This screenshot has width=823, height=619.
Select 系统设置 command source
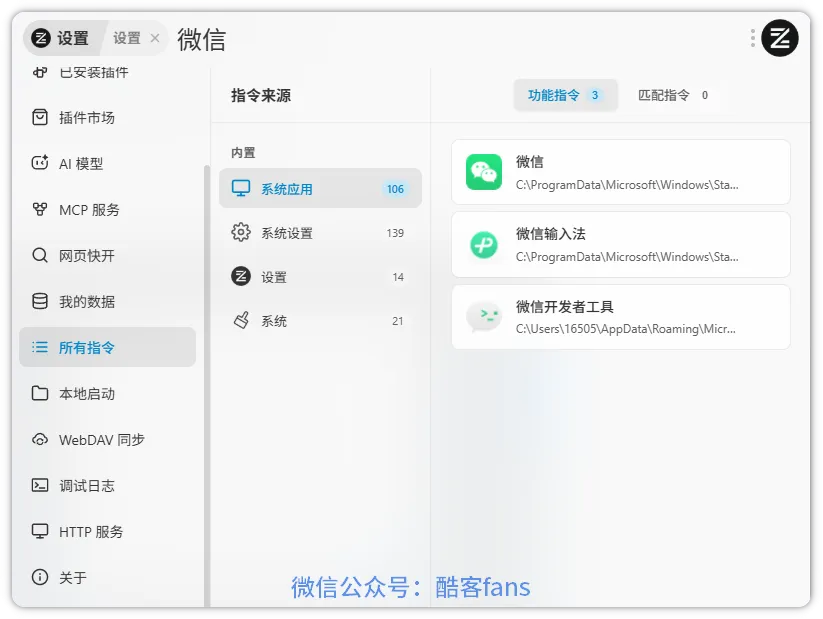tap(320, 233)
